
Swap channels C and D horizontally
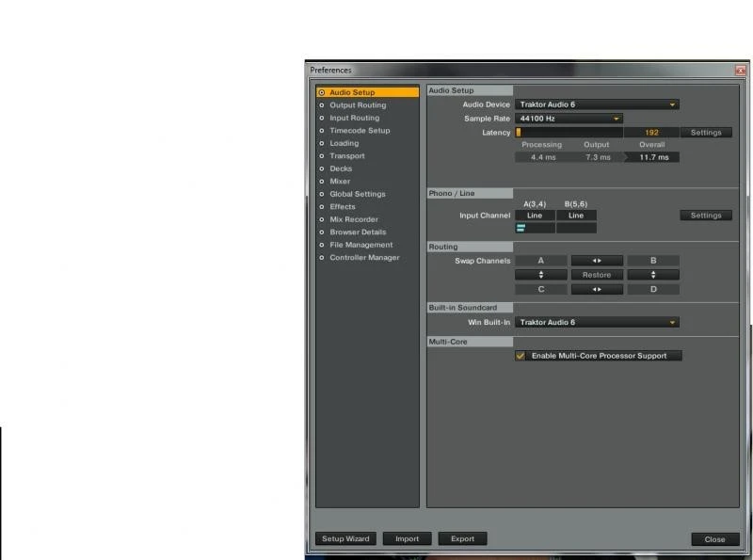597,290
